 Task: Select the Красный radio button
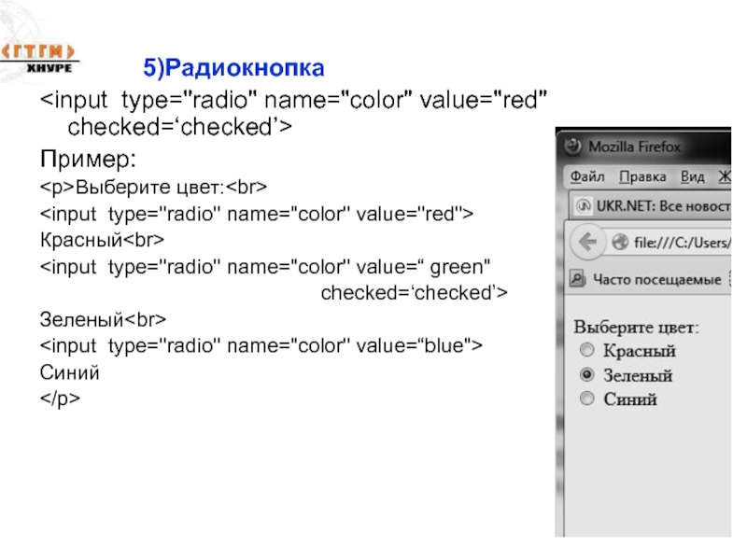tap(586, 351)
